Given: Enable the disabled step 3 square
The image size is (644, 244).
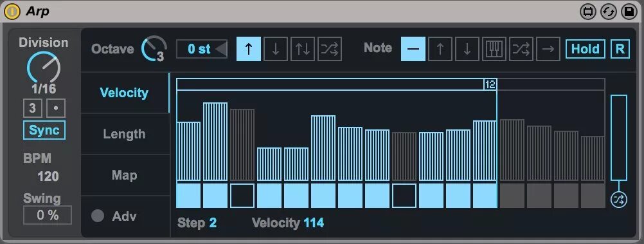Looking at the screenshot, I should [242, 196].
